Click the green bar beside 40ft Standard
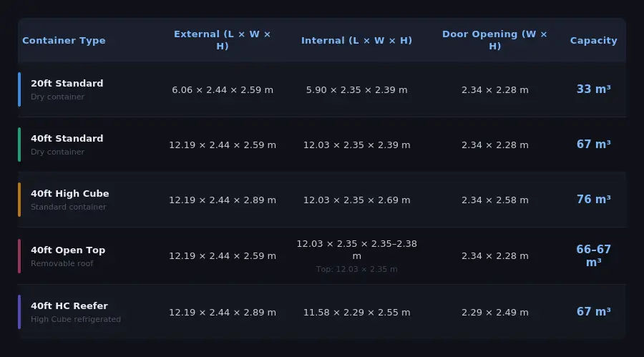644x357 pixels. pos(19,145)
